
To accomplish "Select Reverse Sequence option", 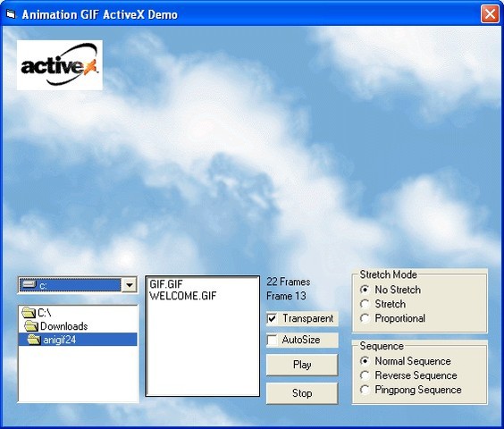I will [365, 375].
